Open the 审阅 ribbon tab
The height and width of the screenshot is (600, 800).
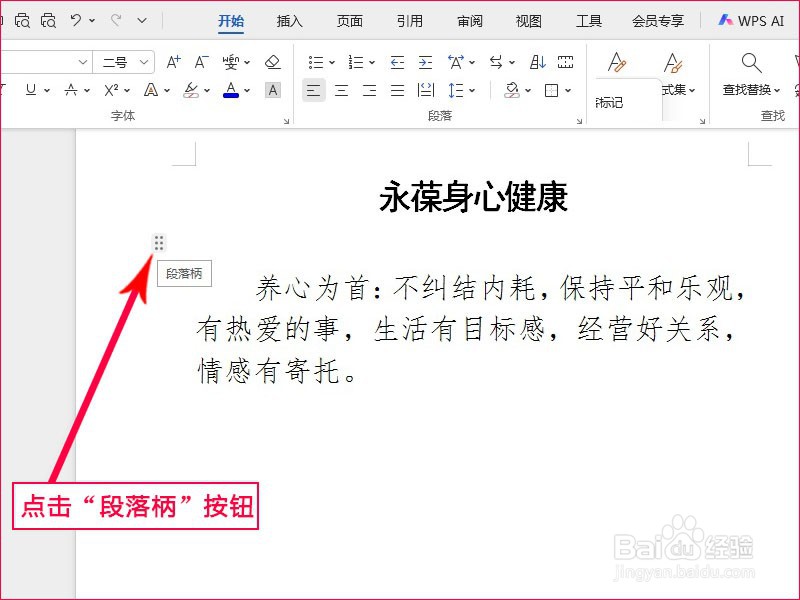coord(469,20)
